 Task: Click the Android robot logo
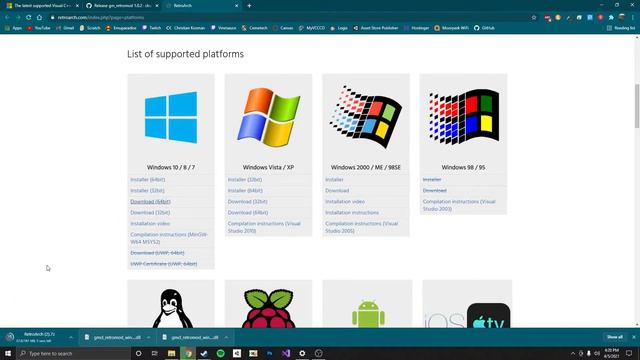[368, 314]
